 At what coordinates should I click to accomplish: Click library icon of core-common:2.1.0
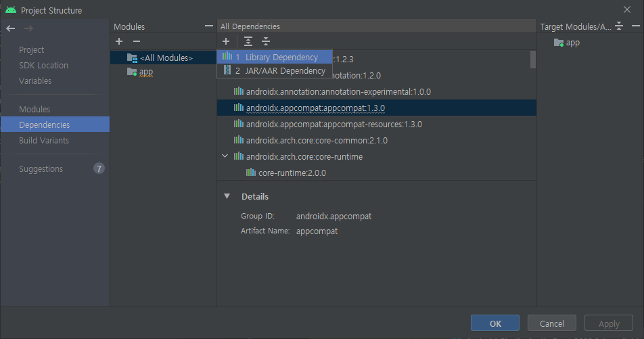(239, 140)
